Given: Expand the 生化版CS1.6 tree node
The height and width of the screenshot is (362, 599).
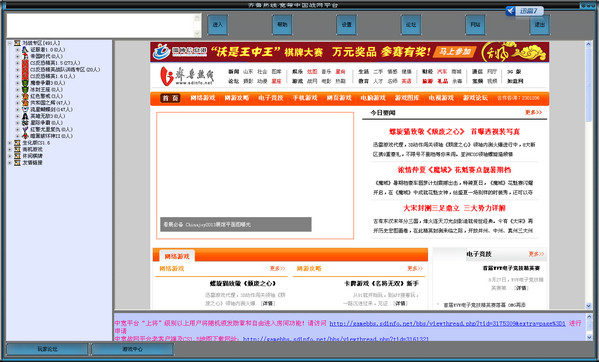Looking at the screenshot, I should click(10, 143).
